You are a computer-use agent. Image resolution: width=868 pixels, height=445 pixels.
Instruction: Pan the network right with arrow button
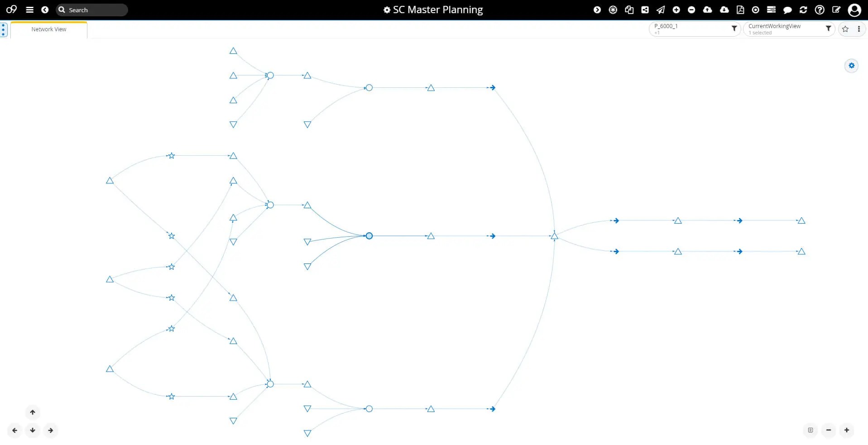[x=51, y=431]
